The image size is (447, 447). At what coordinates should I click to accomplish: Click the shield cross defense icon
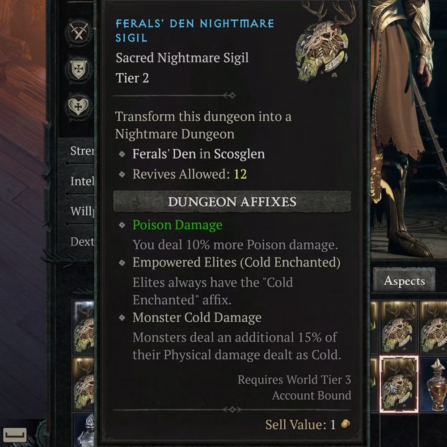[79, 70]
